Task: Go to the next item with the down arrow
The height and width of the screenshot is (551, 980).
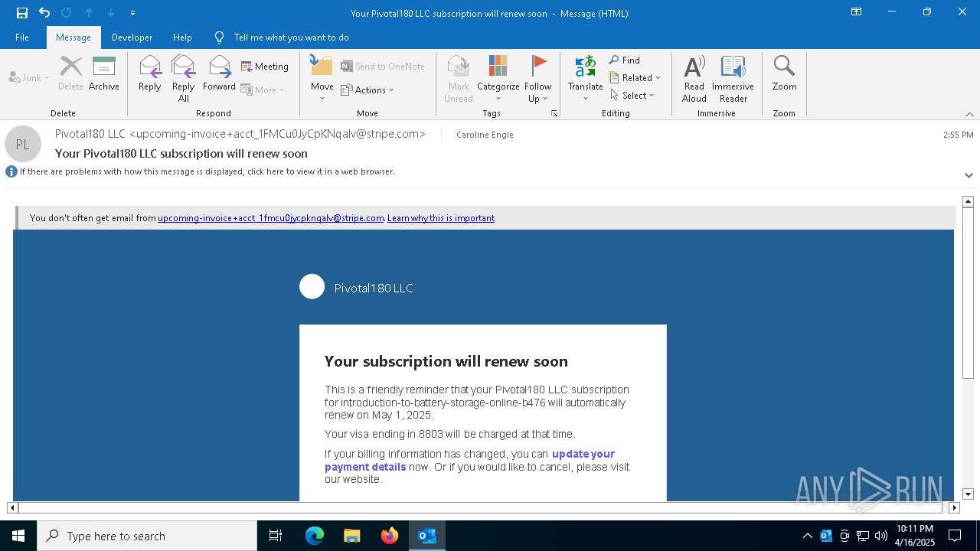Action: click(111, 13)
